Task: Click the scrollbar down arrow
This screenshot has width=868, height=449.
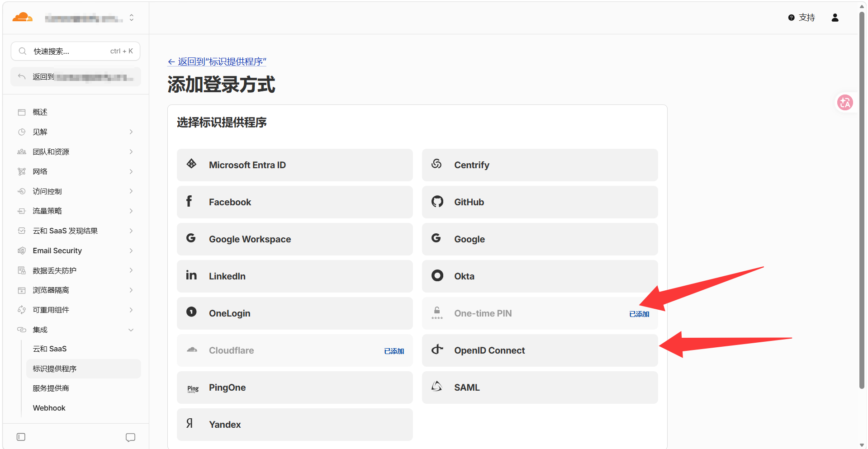Action: [862, 445]
